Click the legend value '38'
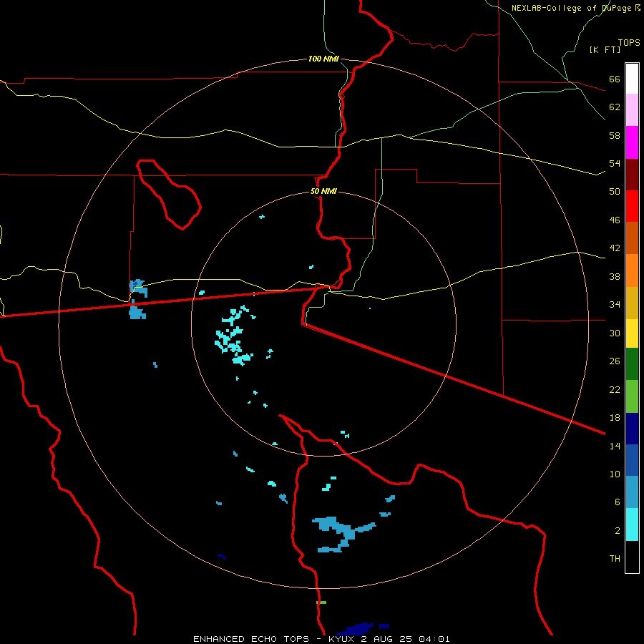 coord(615,276)
